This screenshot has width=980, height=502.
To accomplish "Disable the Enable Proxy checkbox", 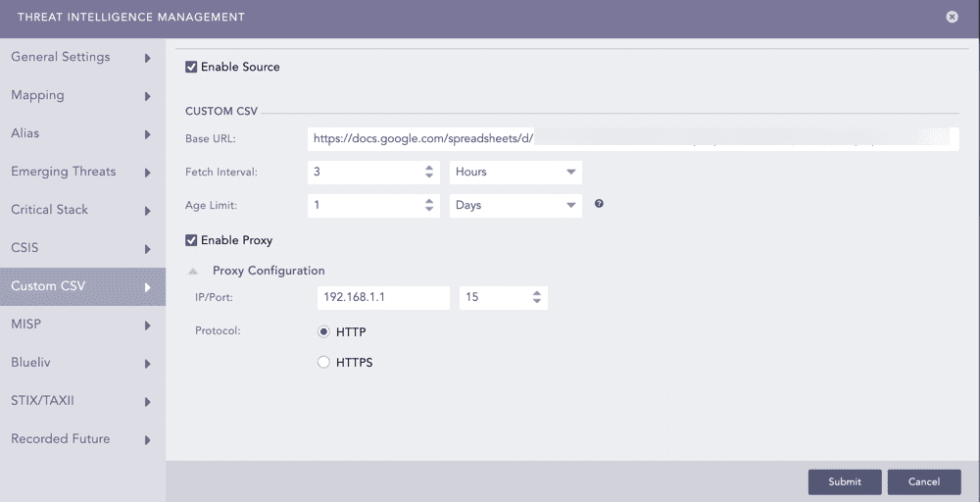I will coord(191,240).
